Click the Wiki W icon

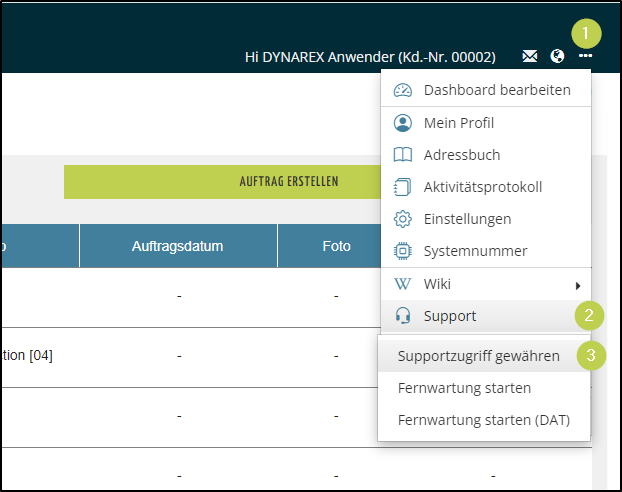tap(403, 284)
